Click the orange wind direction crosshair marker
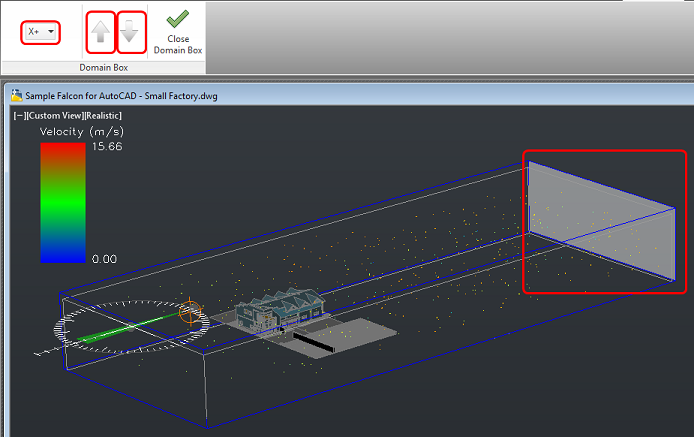Screen dimensions: 694x437 tap(191, 311)
